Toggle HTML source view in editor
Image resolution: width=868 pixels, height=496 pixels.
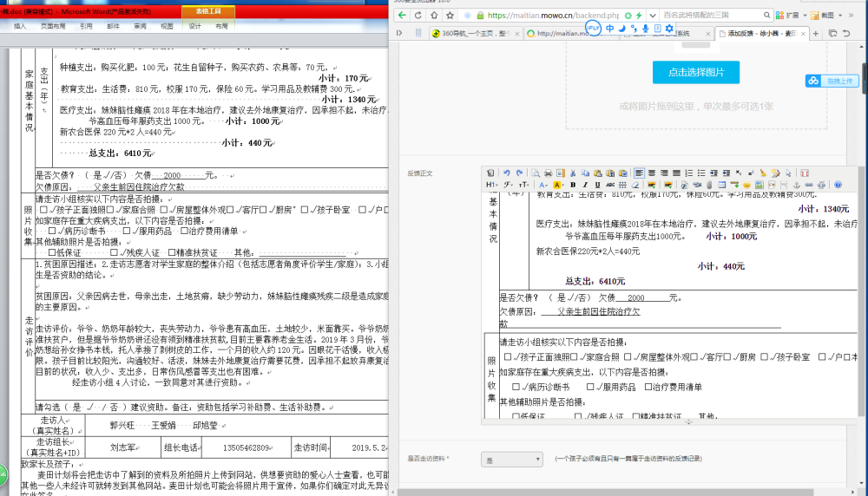[x=490, y=173]
